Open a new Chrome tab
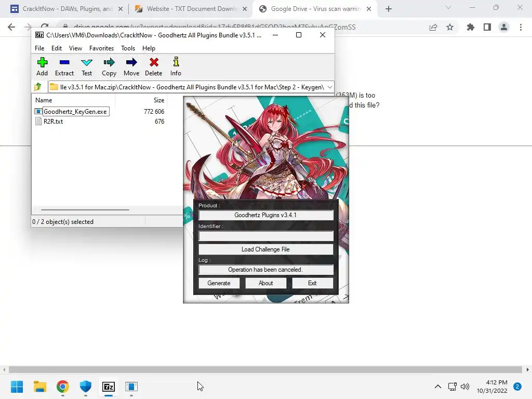 tap(389, 9)
